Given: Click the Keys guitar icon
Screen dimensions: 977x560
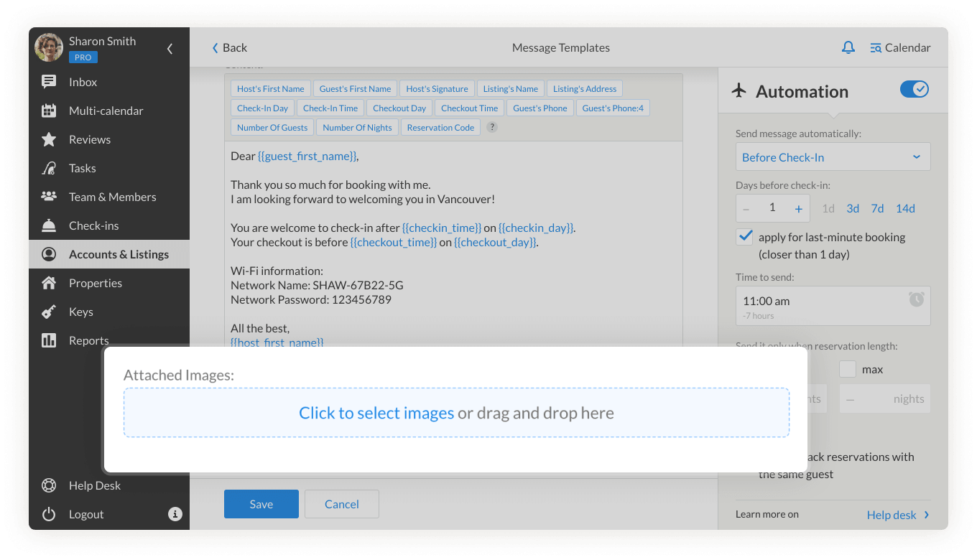Looking at the screenshot, I should pos(49,312).
